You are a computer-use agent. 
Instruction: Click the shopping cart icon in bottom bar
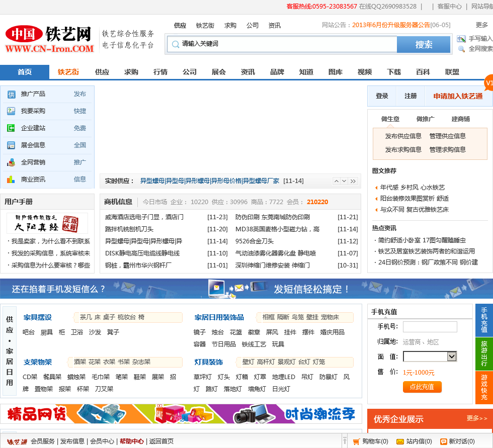pos(356,441)
